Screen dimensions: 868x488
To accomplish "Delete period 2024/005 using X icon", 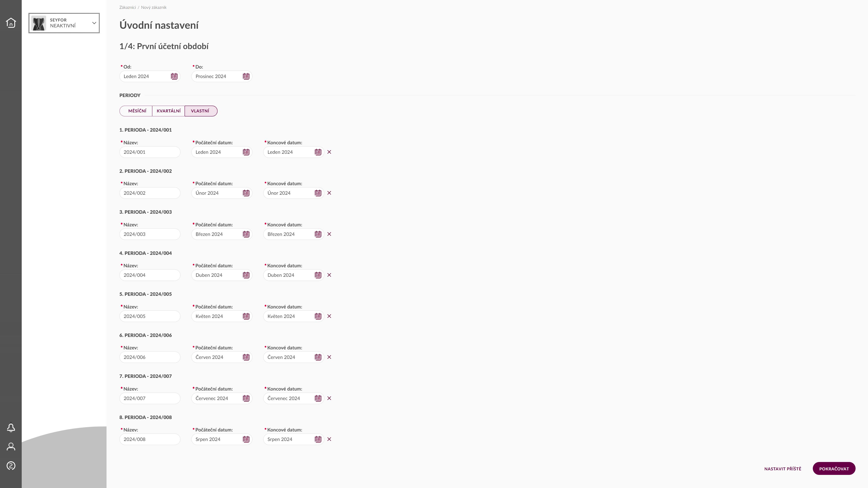I will click(329, 316).
